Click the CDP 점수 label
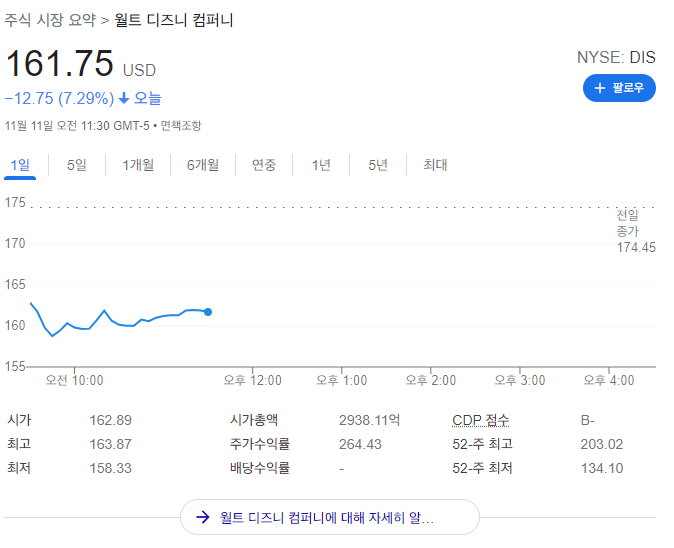Viewport: 674px width, 548px height. coord(481,420)
